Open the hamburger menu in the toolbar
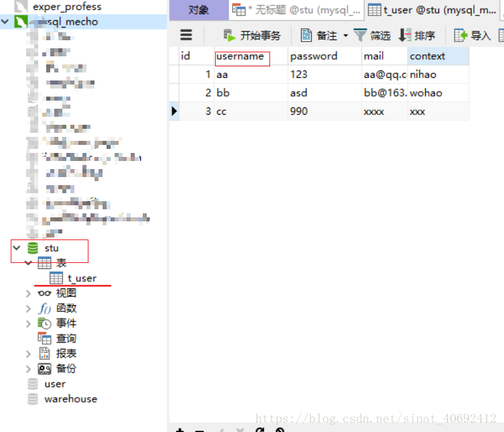The image size is (504, 432). coord(186,35)
